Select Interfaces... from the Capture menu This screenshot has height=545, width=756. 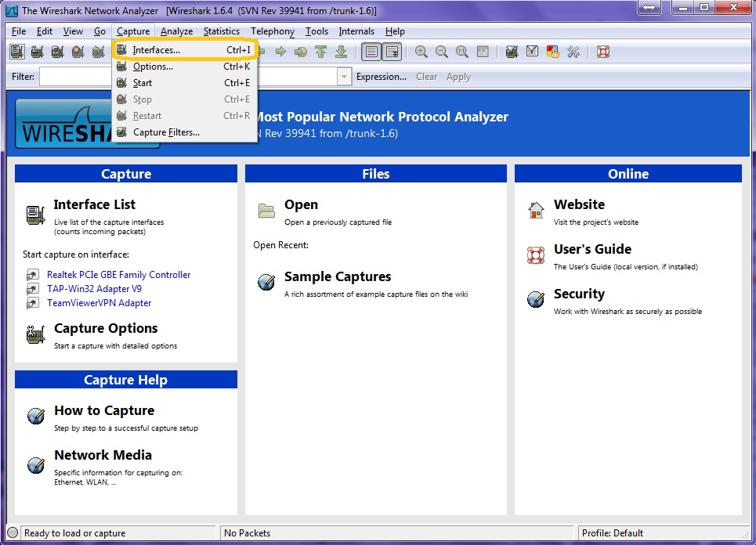[x=156, y=50]
